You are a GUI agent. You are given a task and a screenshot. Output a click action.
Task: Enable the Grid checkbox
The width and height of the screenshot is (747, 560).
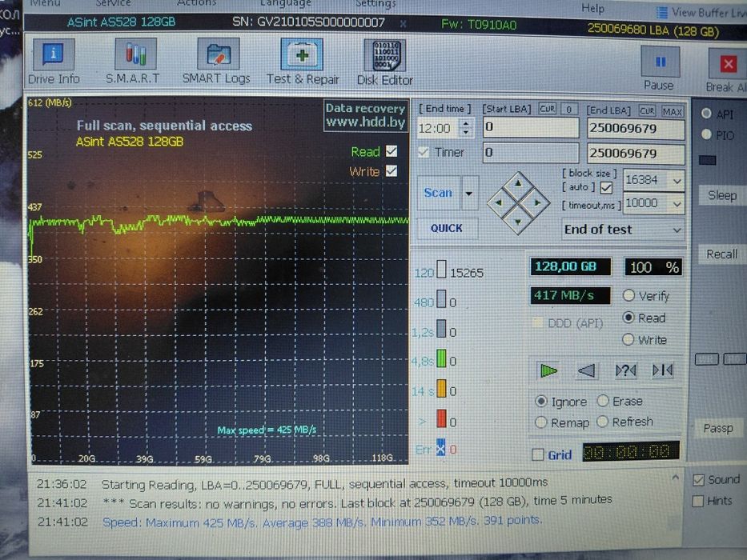point(537,454)
